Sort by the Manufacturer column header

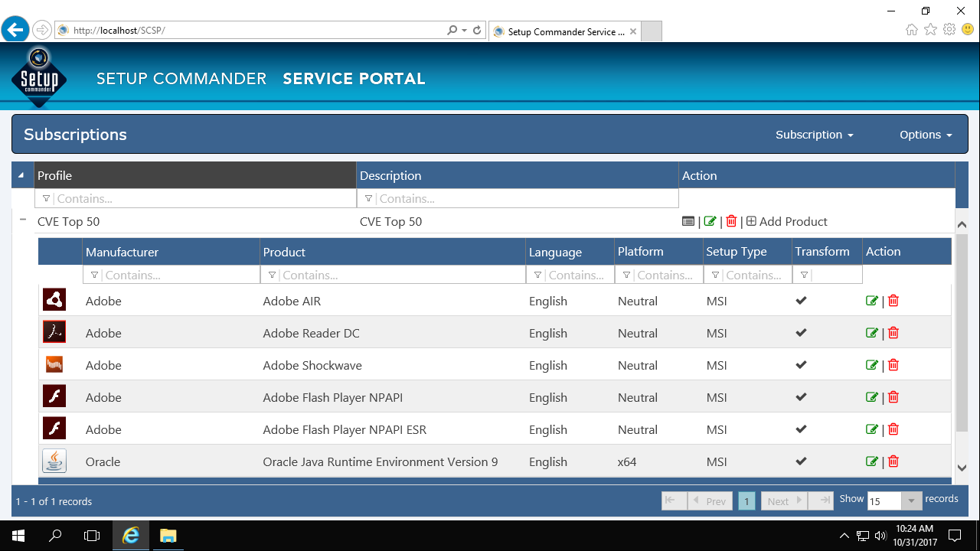click(x=171, y=252)
